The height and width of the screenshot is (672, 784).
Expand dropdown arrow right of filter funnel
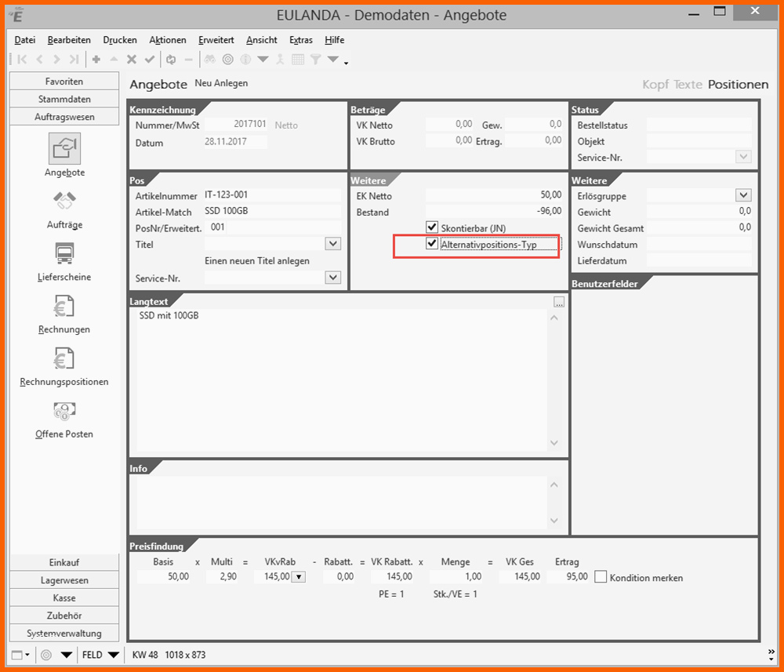point(333,60)
